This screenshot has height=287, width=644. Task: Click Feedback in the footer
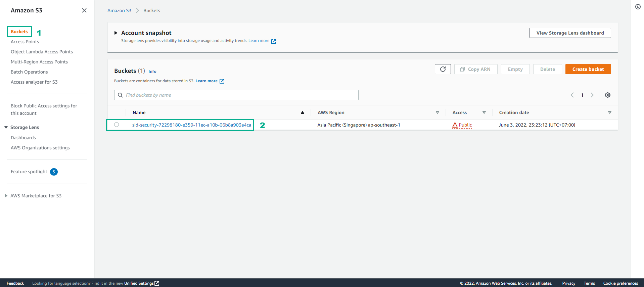coord(15,283)
